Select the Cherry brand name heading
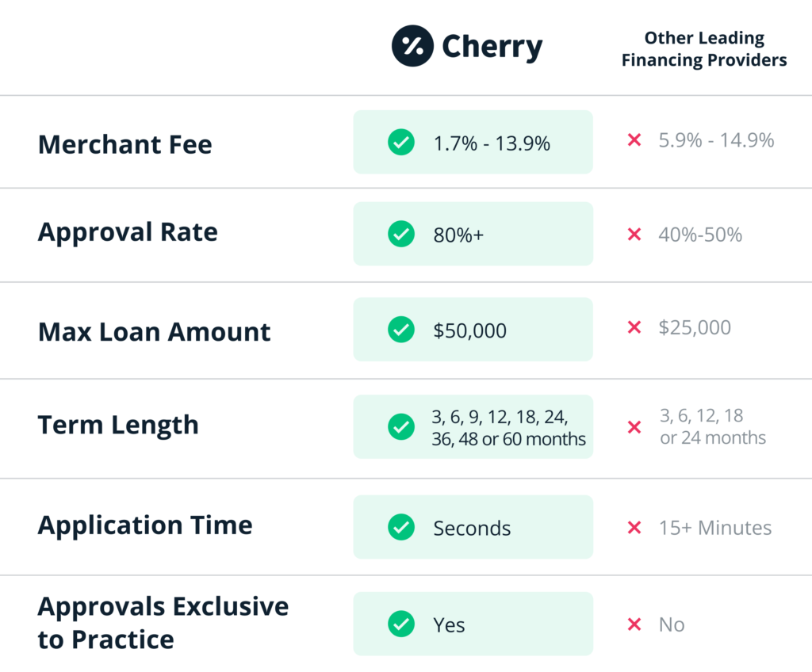Screen dimensions: 812x672 click(492, 47)
